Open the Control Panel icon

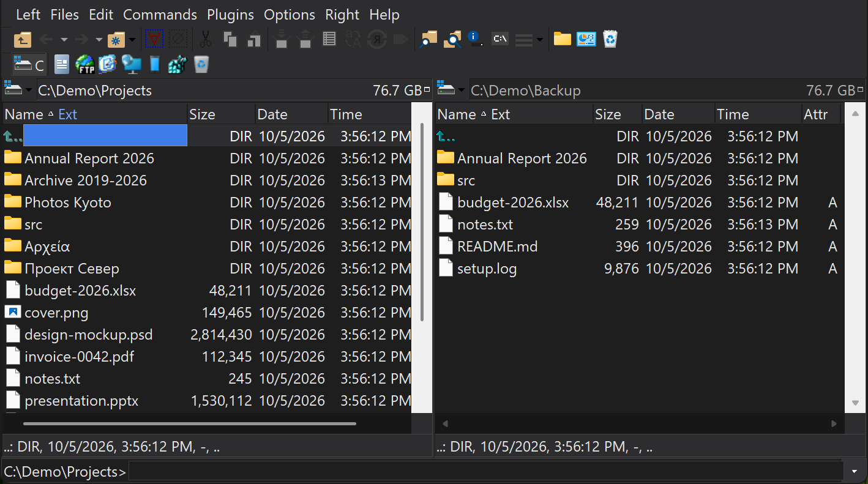586,40
